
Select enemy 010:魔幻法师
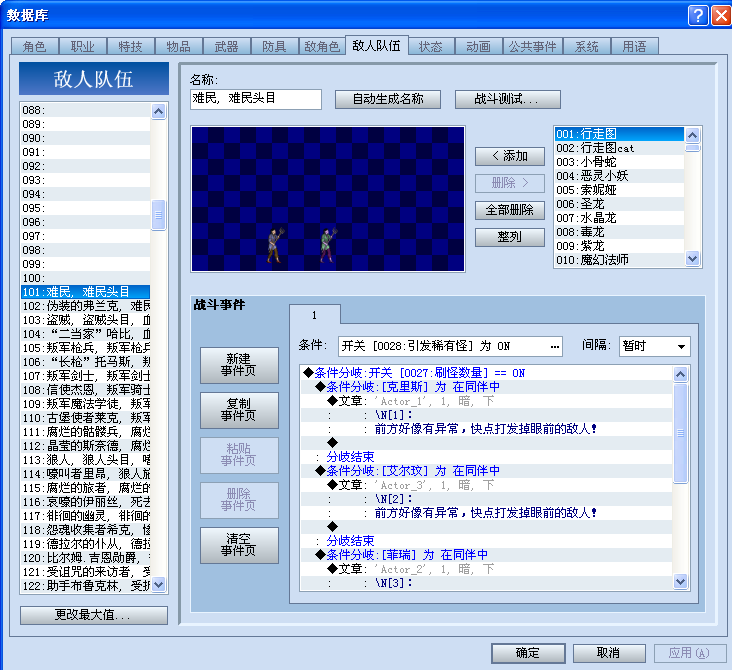(619, 260)
